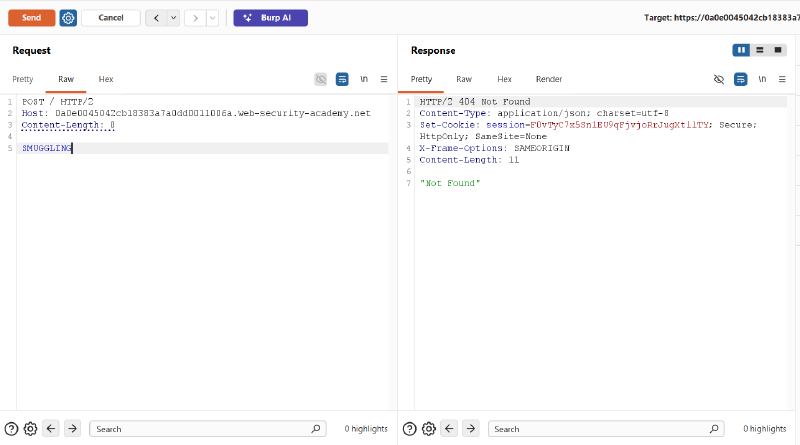Jump to previous Request search match
This screenshot has width=800, height=445.
[51, 429]
